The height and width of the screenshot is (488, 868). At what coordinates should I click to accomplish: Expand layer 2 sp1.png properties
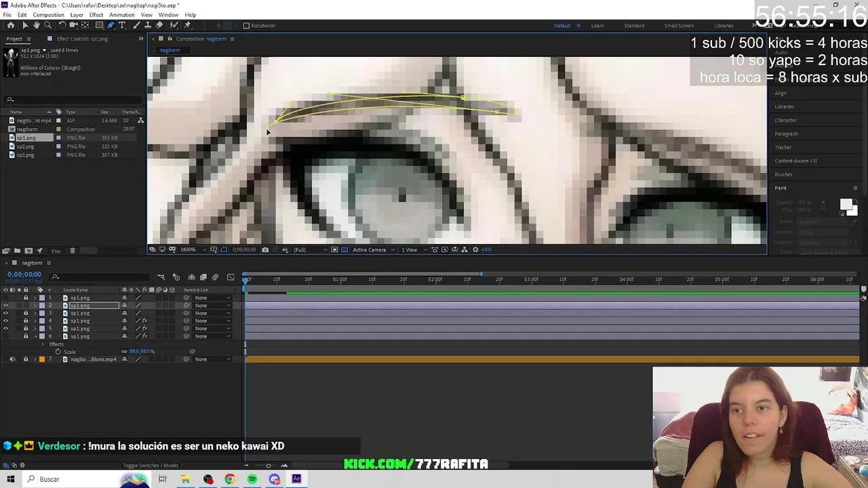point(35,306)
